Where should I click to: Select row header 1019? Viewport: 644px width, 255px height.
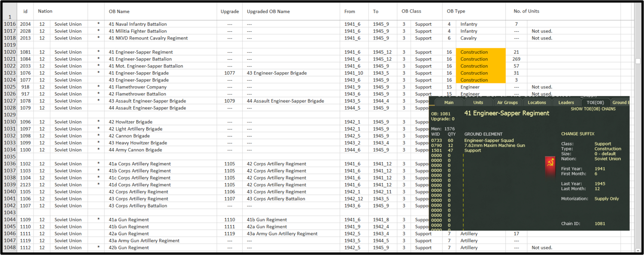9,45
